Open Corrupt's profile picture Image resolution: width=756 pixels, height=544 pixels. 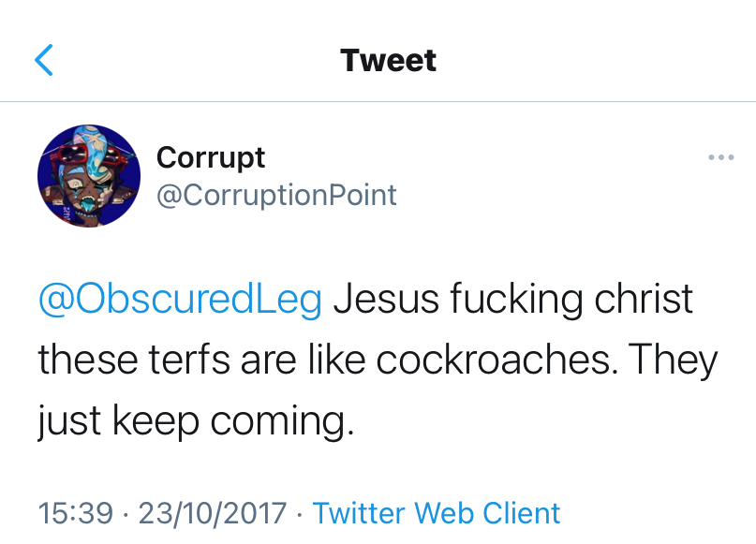(x=89, y=175)
